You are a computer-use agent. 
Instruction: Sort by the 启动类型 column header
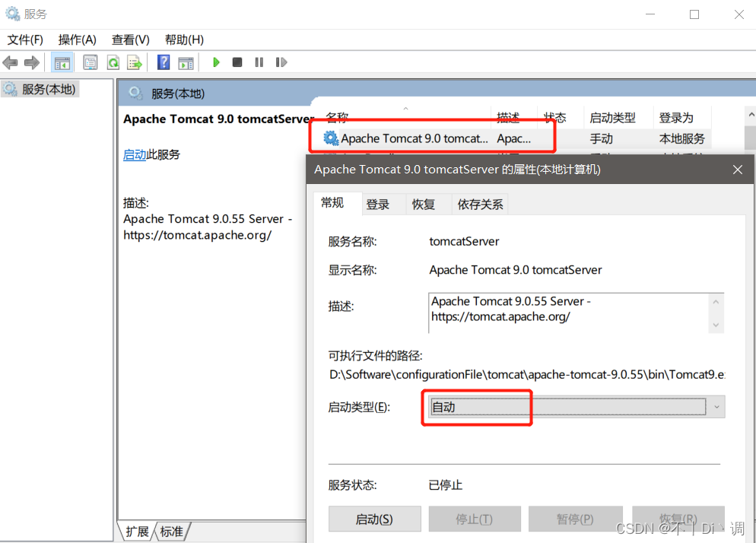618,117
